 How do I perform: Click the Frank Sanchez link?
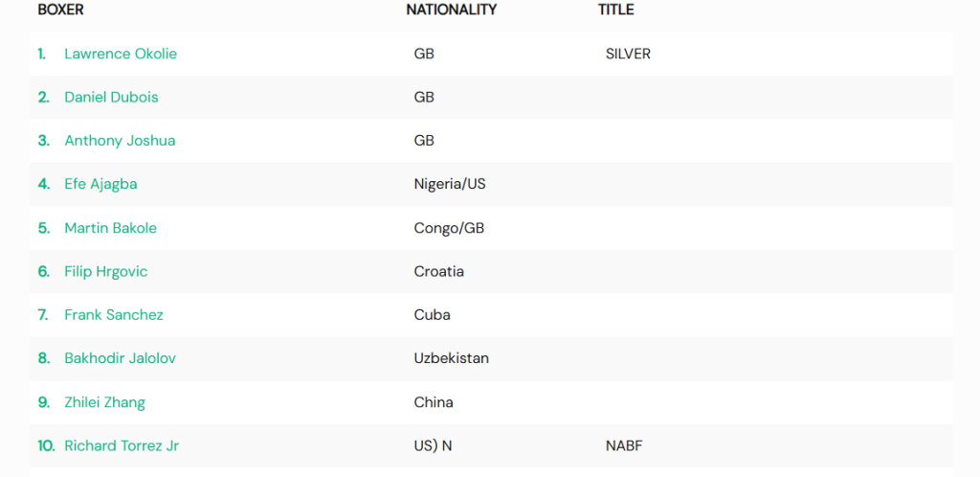tap(114, 315)
